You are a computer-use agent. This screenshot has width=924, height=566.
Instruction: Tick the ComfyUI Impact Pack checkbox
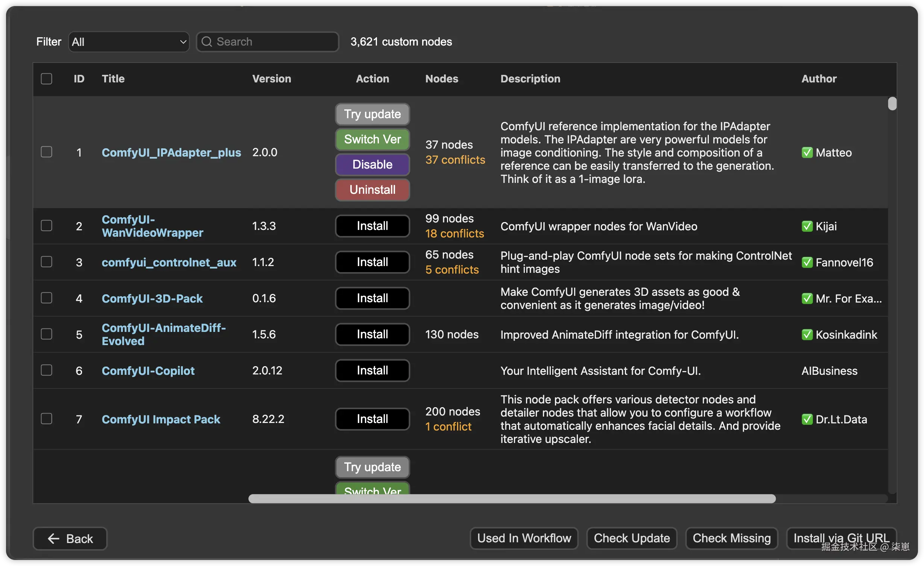click(x=46, y=419)
